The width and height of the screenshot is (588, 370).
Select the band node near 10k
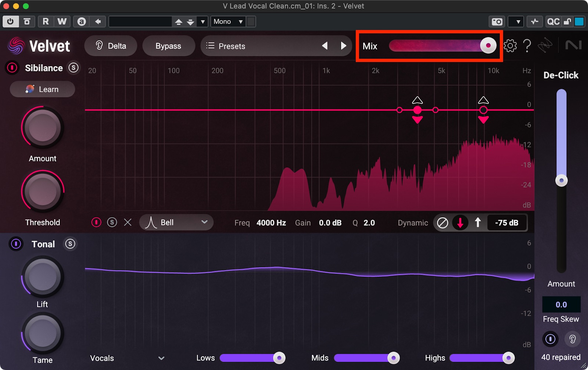tap(483, 110)
